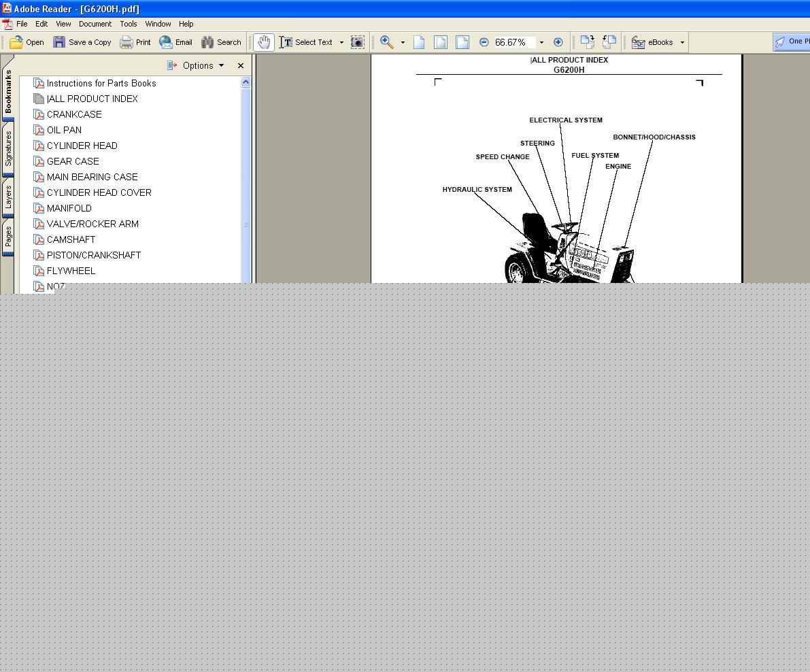Click the Adobe Reader title bar icon
810x672 pixels.
(6, 8)
